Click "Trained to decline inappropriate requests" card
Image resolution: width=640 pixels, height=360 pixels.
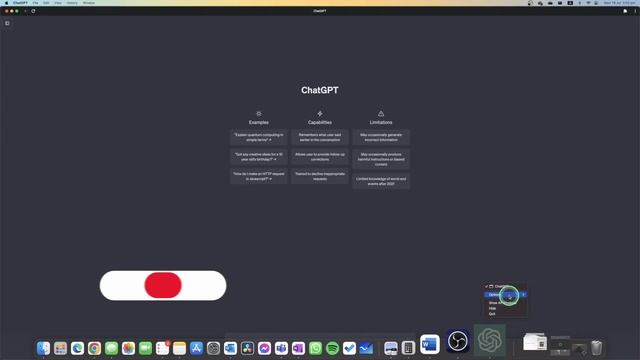(320, 176)
